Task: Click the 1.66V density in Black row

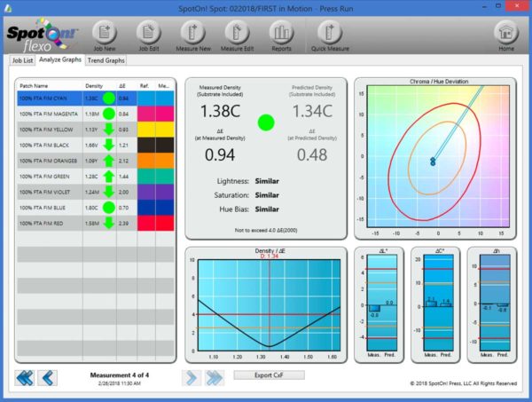Action: pyautogui.click(x=91, y=146)
